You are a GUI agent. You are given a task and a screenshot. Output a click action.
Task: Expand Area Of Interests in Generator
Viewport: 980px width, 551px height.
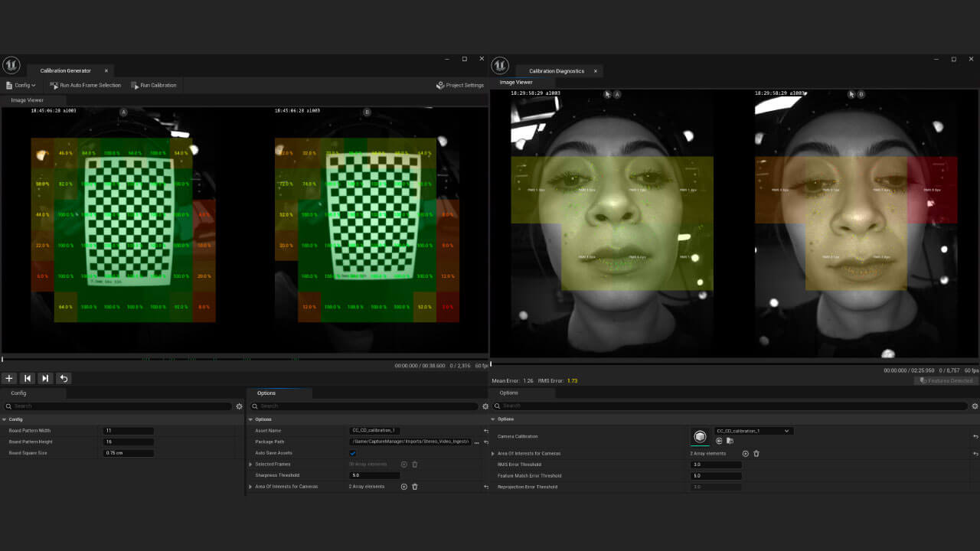pos(250,486)
